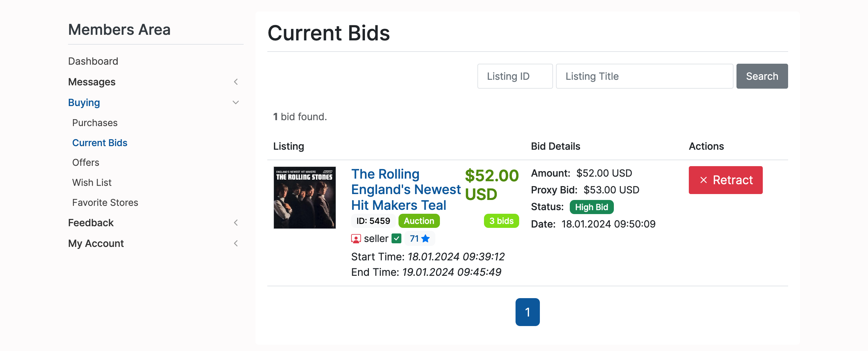Expand the Feedback menu chevron
Image resolution: width=868 pixels, height=351 pixels.
236,223
